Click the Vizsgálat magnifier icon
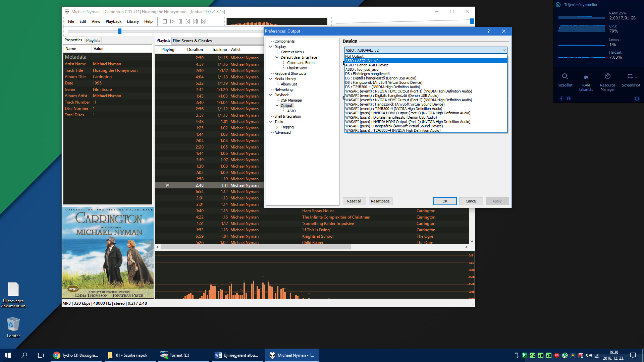The image size is (644, 362). [x=565, y=76]
